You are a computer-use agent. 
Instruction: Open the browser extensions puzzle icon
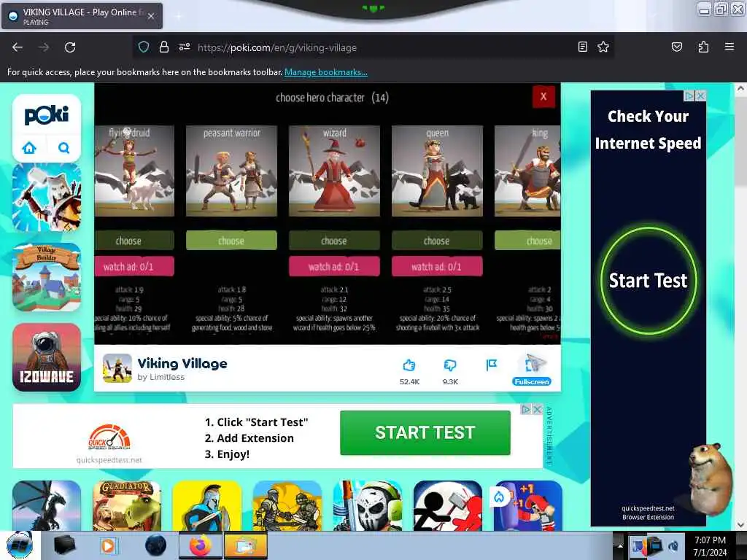pos(703,47)
